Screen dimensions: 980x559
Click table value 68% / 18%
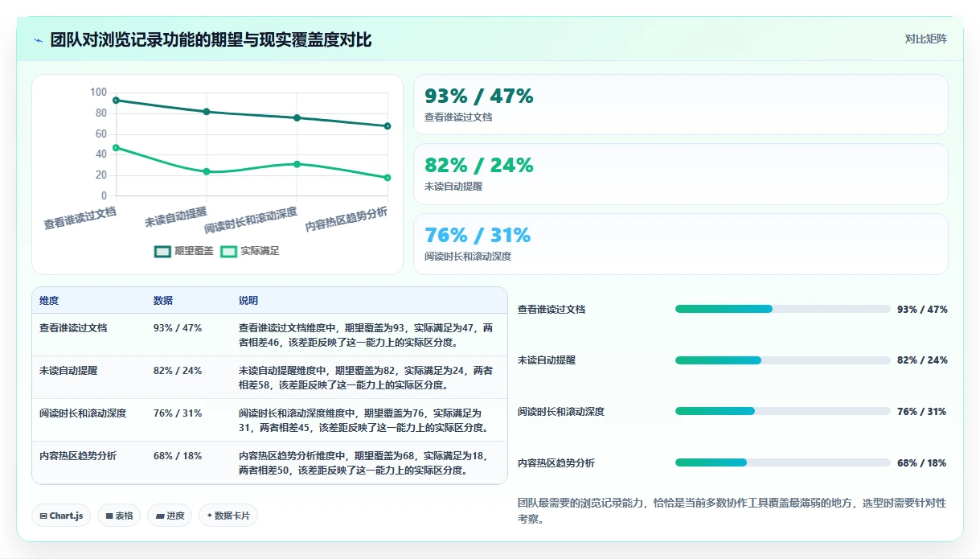(x=178, y=456)
